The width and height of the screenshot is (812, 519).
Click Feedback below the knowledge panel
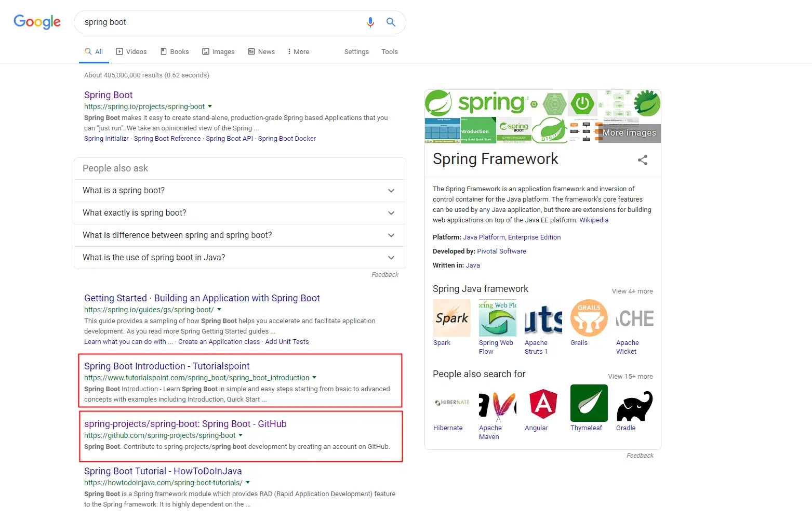click(x=640, y=456)
